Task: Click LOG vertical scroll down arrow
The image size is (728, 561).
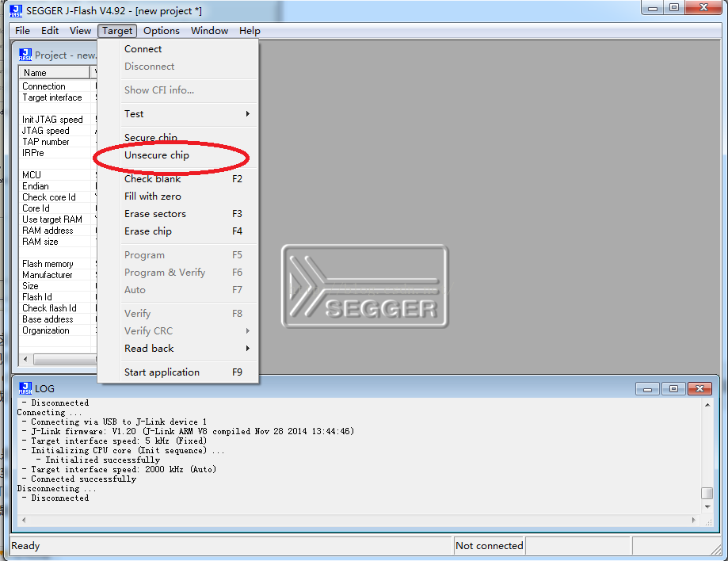Action: [x=707, y=506]
